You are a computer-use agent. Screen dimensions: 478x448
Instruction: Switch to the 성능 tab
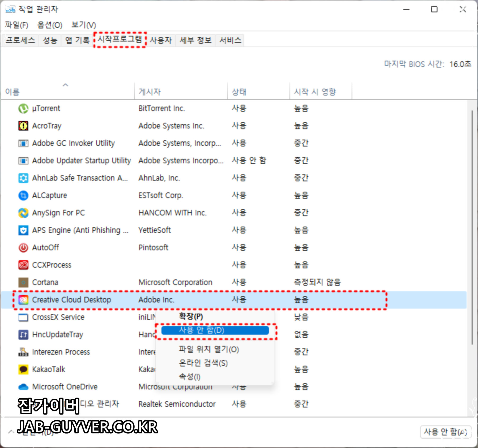(x=50, y=40)
